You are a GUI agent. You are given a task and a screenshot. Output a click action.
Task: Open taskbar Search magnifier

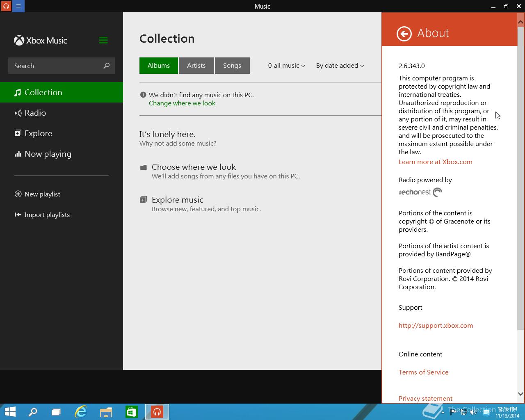32,412
